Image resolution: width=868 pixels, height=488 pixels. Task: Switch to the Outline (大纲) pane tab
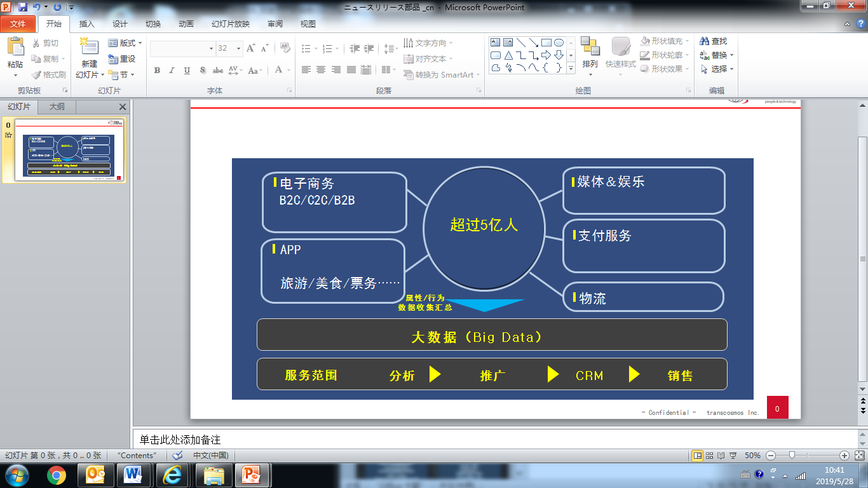[x=57, y=107]
